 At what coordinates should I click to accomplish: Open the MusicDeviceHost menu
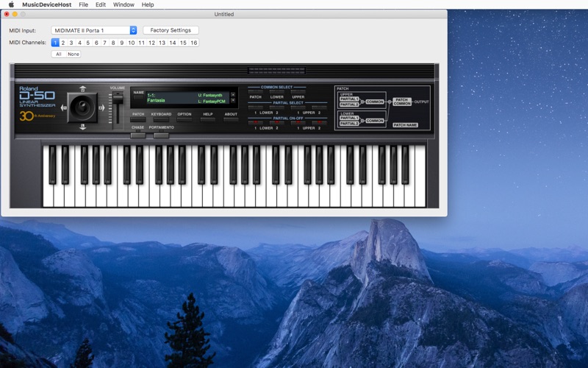point(46,4)
